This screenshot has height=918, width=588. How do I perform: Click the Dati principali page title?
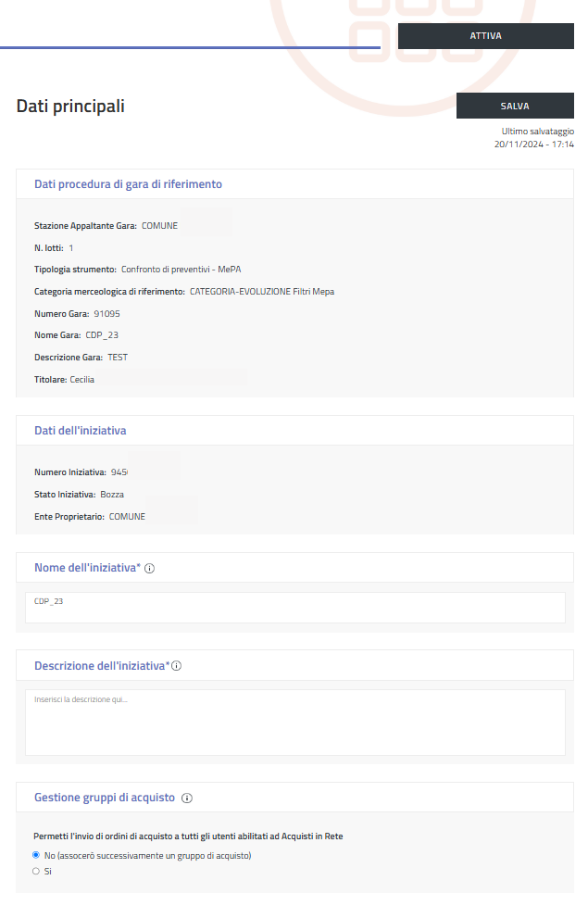(70, 107)
